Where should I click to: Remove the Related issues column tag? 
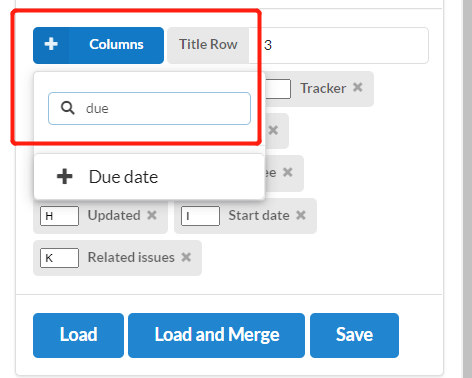(186, 257)
